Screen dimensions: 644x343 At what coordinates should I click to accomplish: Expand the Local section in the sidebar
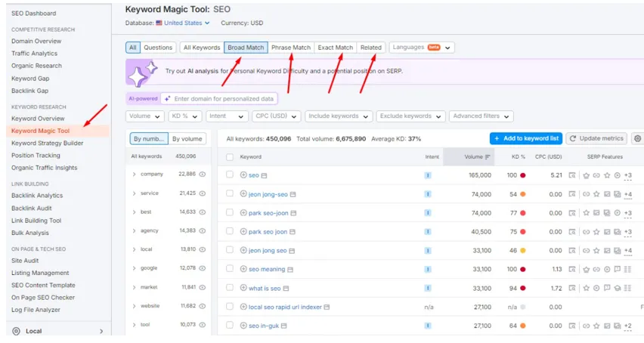(x=101, y=331)
